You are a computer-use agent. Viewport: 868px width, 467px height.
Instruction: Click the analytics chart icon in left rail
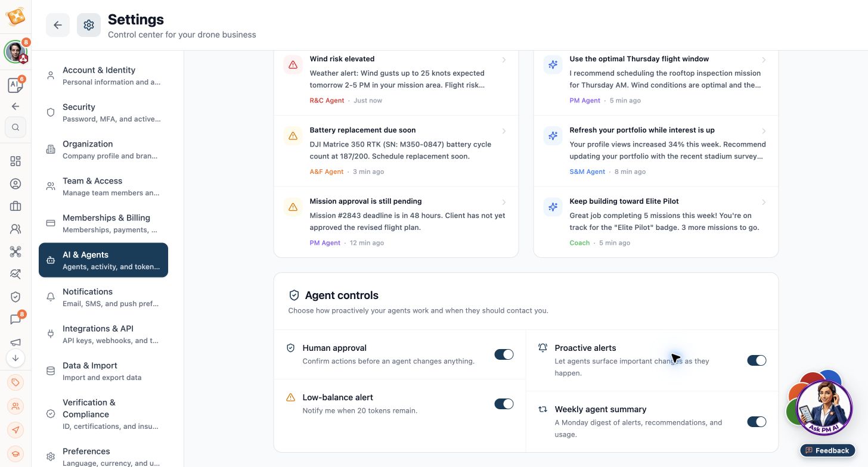pos(15,274)
